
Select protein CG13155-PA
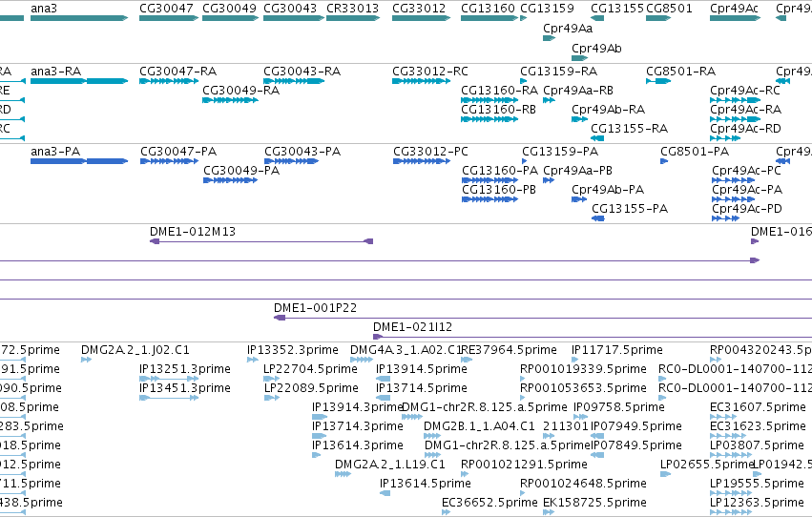[598, 218]
